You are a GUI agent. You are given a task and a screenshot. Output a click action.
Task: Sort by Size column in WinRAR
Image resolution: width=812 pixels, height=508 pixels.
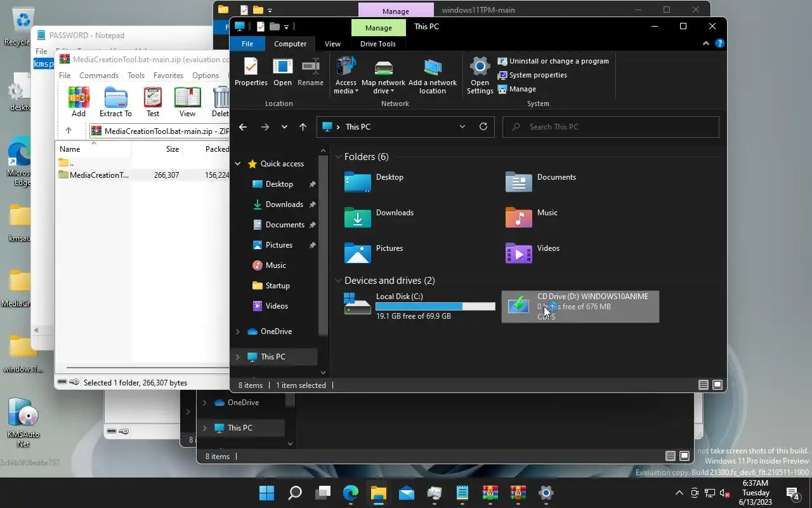point(157,149)
